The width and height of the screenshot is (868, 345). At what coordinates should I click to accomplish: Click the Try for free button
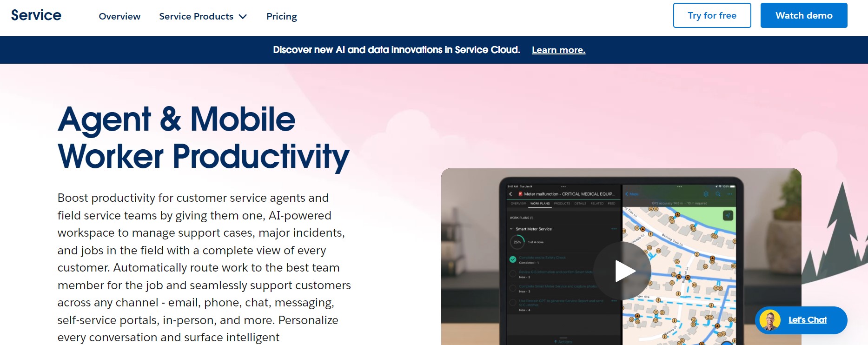pyautogui.click(x=712, y=15)
